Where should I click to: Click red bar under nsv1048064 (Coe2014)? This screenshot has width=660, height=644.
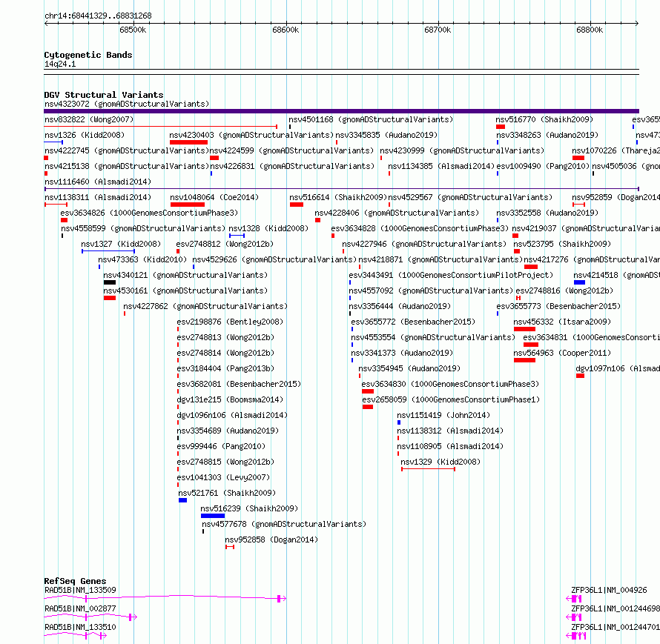point(188,205)
